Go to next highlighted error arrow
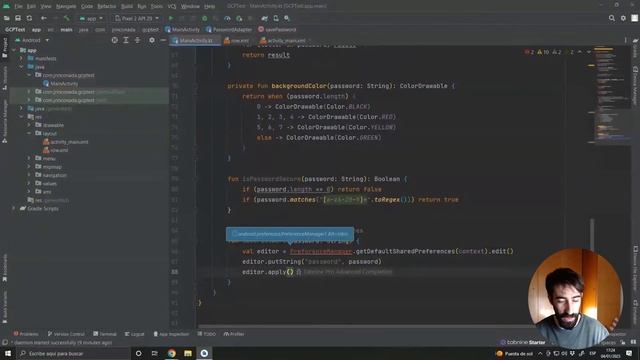 pos(589,52)
